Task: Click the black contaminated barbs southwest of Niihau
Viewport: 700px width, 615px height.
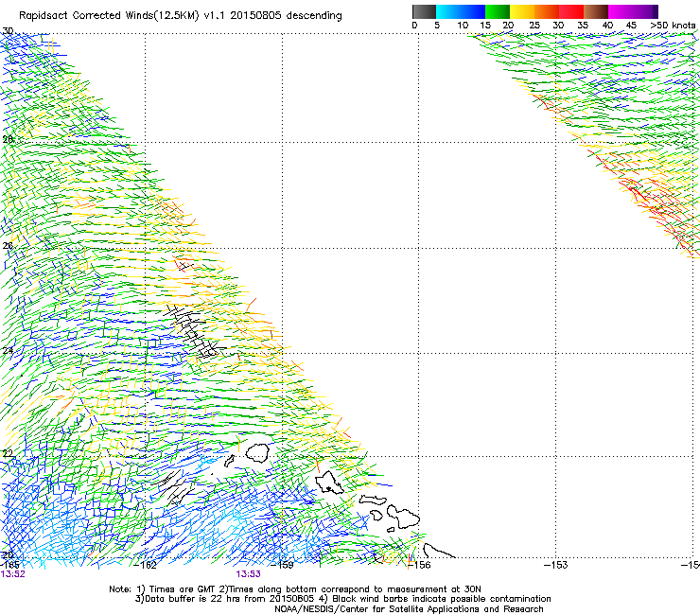Action: click(176, 487)
